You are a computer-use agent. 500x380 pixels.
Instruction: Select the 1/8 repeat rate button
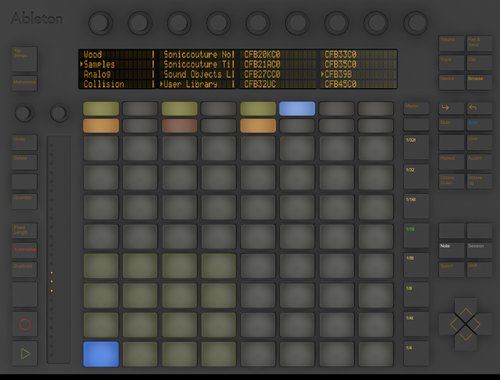click(x=416, y=295)
